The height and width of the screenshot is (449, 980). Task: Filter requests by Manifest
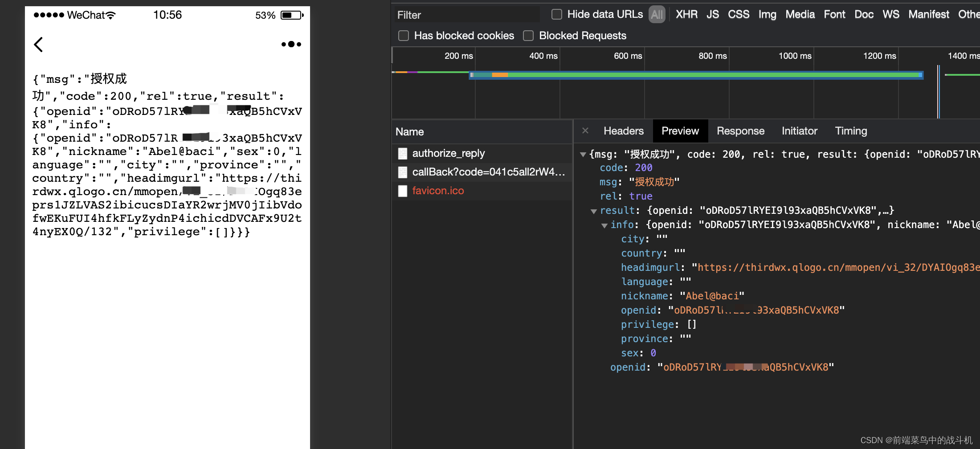pos(929,14)
